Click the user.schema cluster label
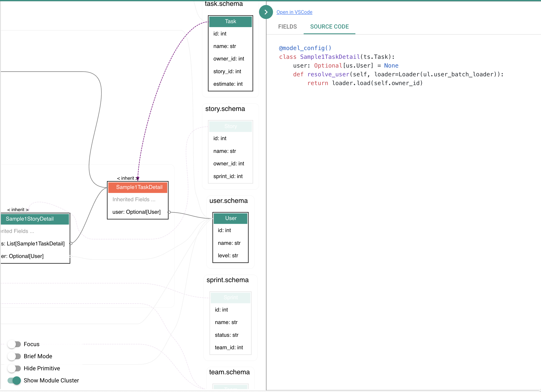 click(x=228, y=201)
